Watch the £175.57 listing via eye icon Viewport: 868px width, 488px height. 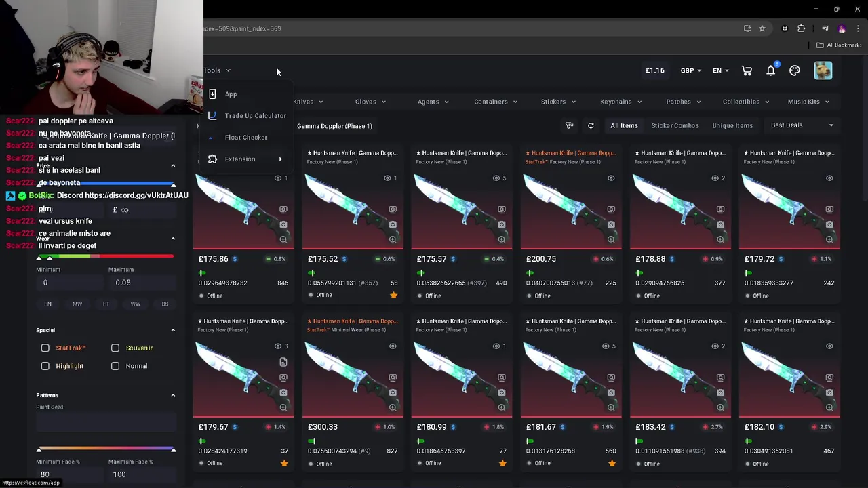(496, 178)
